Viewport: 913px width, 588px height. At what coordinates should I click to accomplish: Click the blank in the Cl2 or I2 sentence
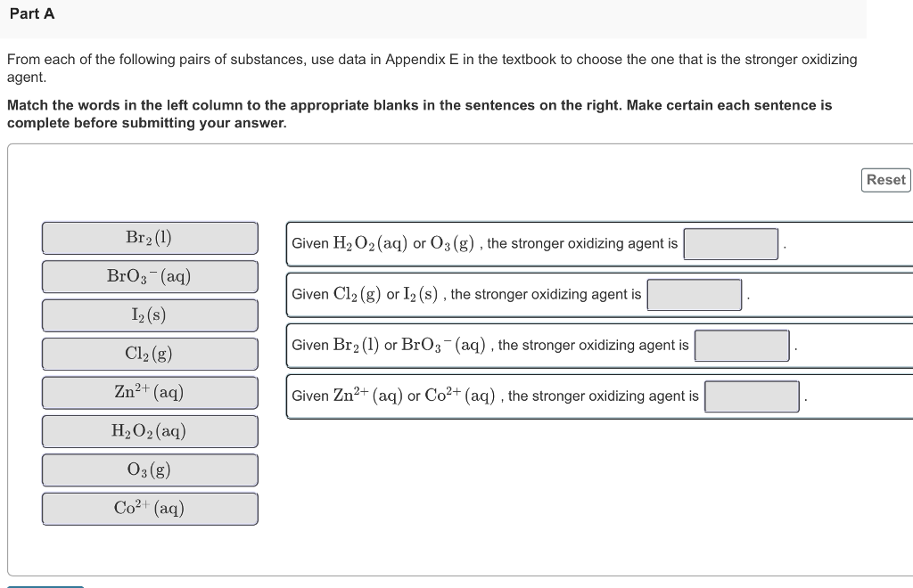coord(695,294)
